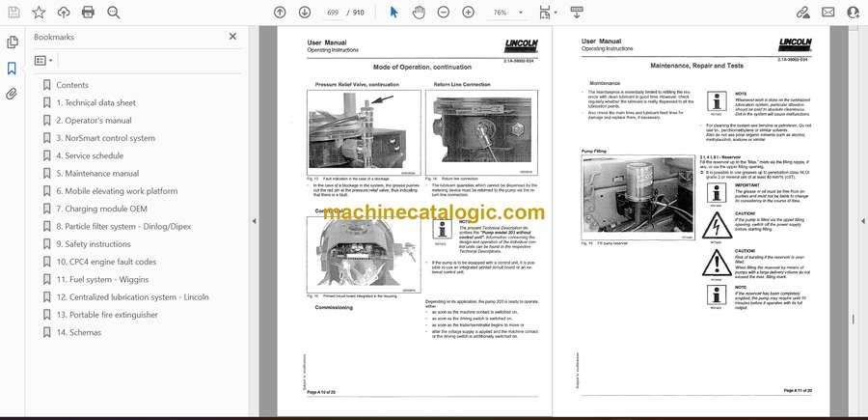
Task: Click the vertical scrollbar thumb
Action: click(852, 321)
